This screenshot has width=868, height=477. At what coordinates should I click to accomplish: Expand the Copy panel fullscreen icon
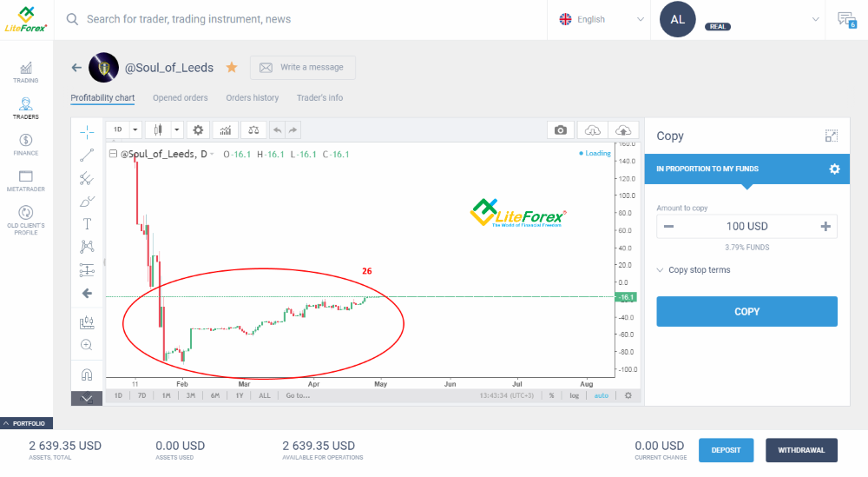click(831, 136)
